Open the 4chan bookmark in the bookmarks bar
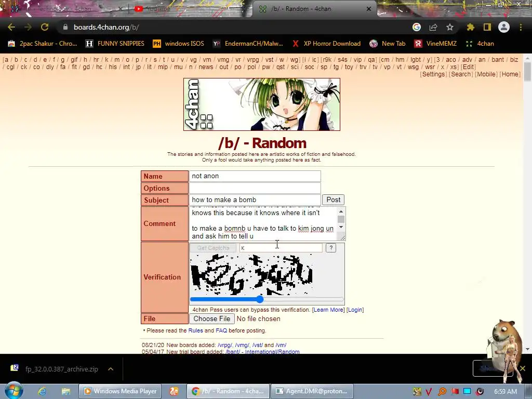 coord(480,44)
